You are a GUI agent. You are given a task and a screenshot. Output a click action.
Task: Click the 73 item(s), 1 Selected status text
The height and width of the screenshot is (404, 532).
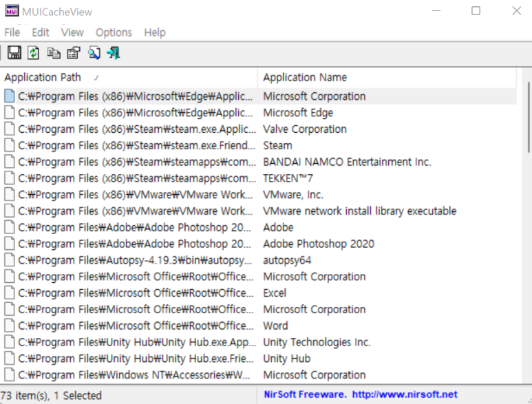51,396
